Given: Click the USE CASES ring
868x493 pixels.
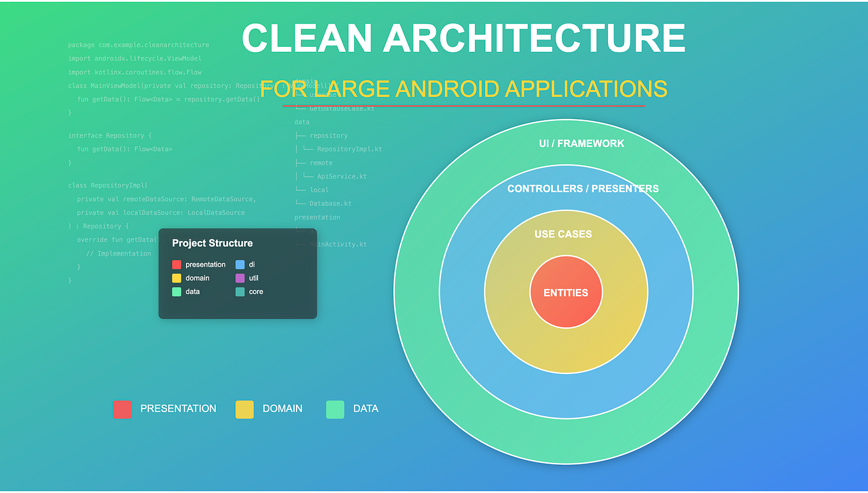Looking at the screenshot, I should pos(564,234).
